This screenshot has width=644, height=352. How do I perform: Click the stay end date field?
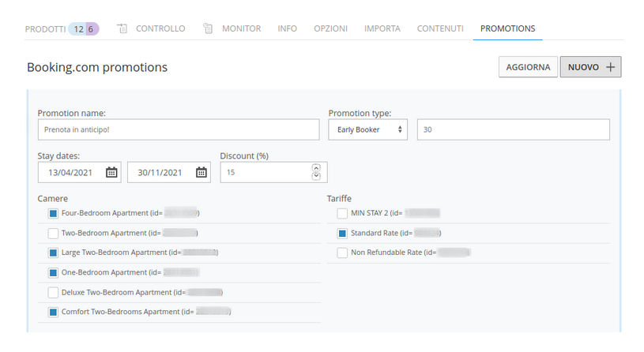coord(169,172)
